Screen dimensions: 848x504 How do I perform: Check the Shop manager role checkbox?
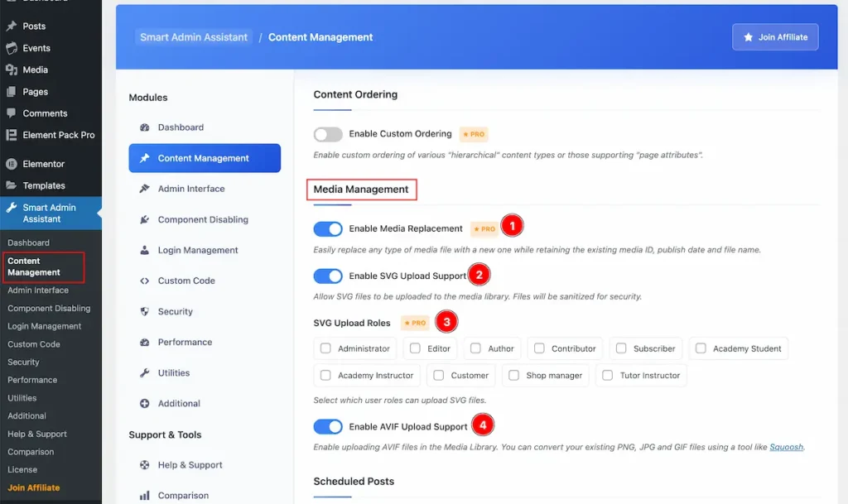[513, 375]
